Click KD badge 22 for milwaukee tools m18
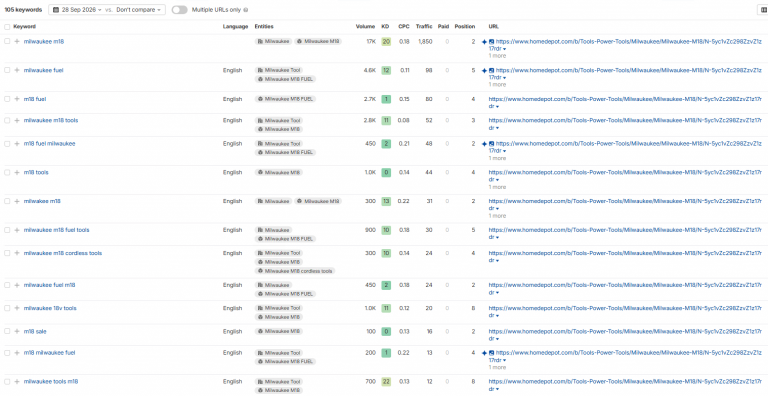 click(386, 381)
